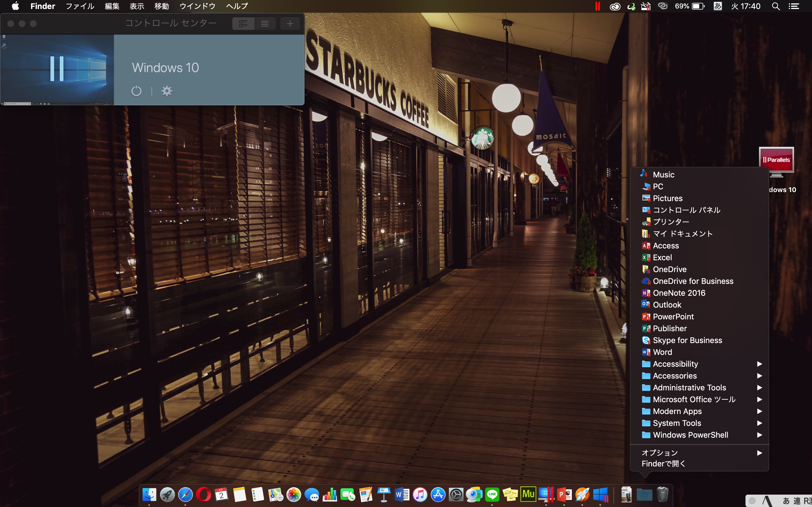The image size is (812, 507).
Task: Open Spotlight search in menu bar
Action: click(775, 6)
